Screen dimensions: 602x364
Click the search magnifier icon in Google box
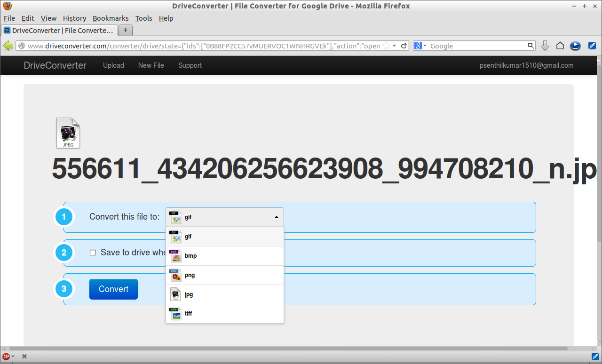point(531,46)
